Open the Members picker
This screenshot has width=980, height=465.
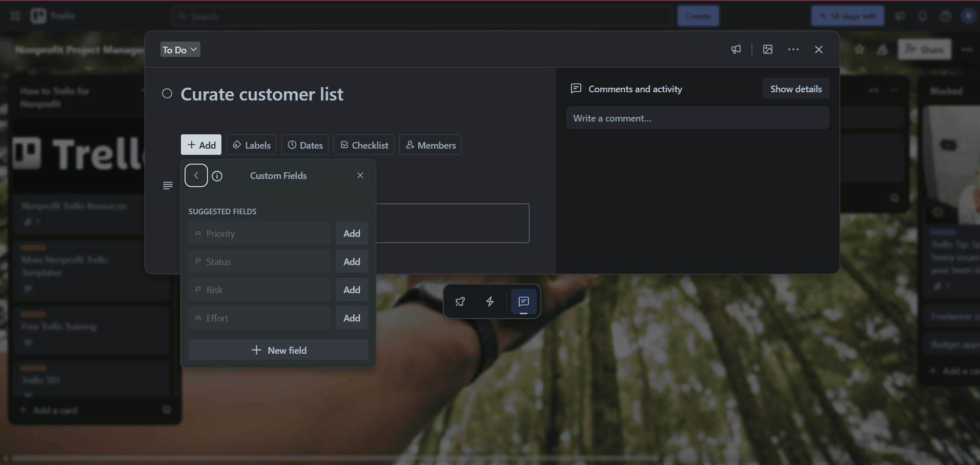click(x=431, y=145)
